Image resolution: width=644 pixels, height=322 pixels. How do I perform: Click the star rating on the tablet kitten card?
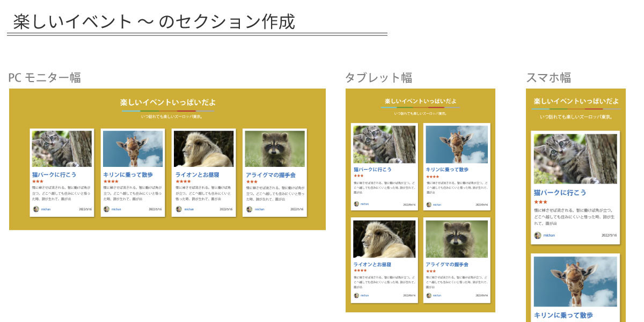[358, 176]
